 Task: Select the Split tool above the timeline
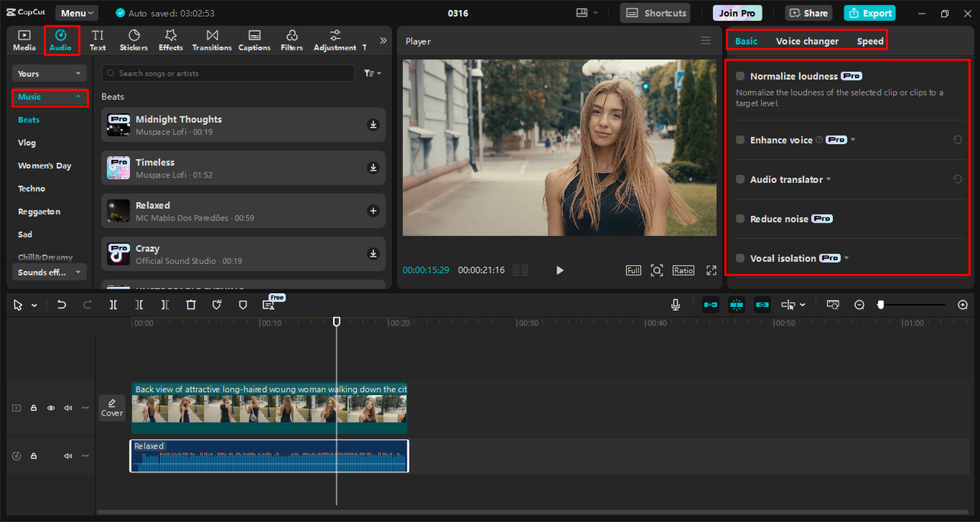click(113, 305)
